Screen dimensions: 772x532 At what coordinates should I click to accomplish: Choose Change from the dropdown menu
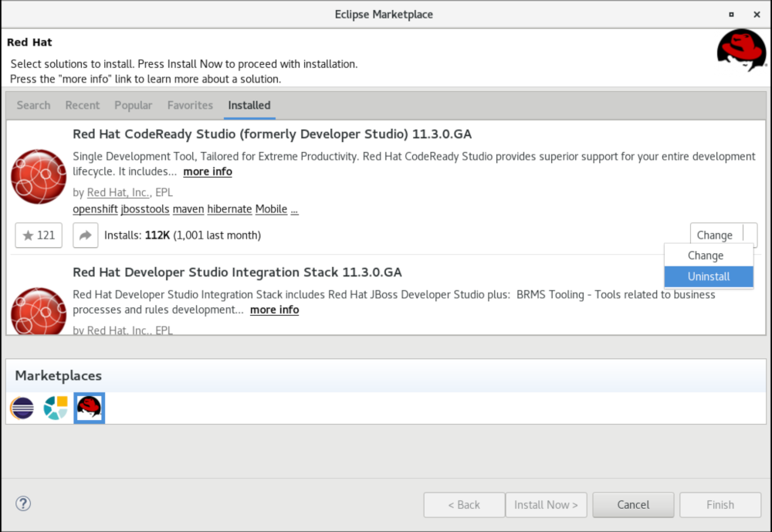pyautogui.click(x=706, y=256)
